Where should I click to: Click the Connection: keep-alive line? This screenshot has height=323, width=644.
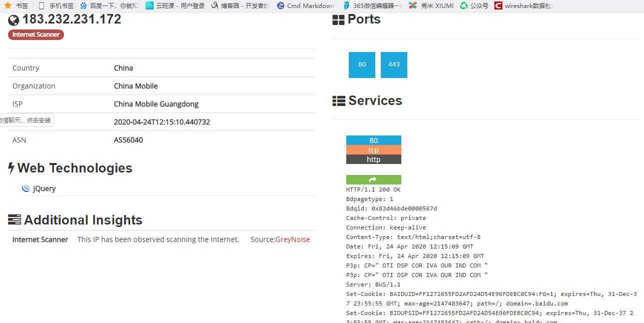[386, 227]
